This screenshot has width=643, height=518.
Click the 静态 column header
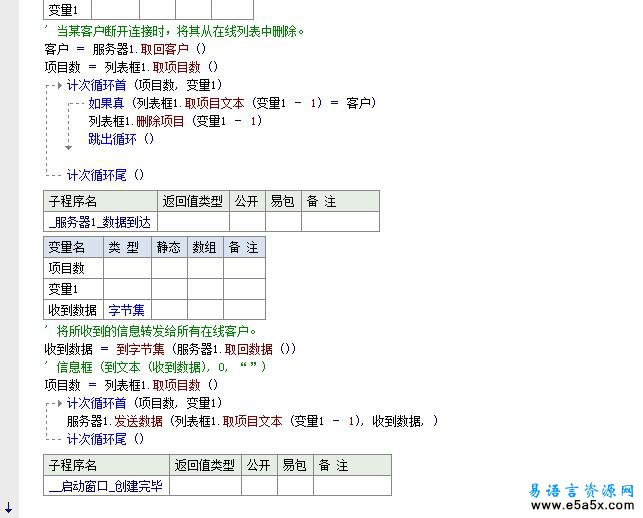coord(169,247)
